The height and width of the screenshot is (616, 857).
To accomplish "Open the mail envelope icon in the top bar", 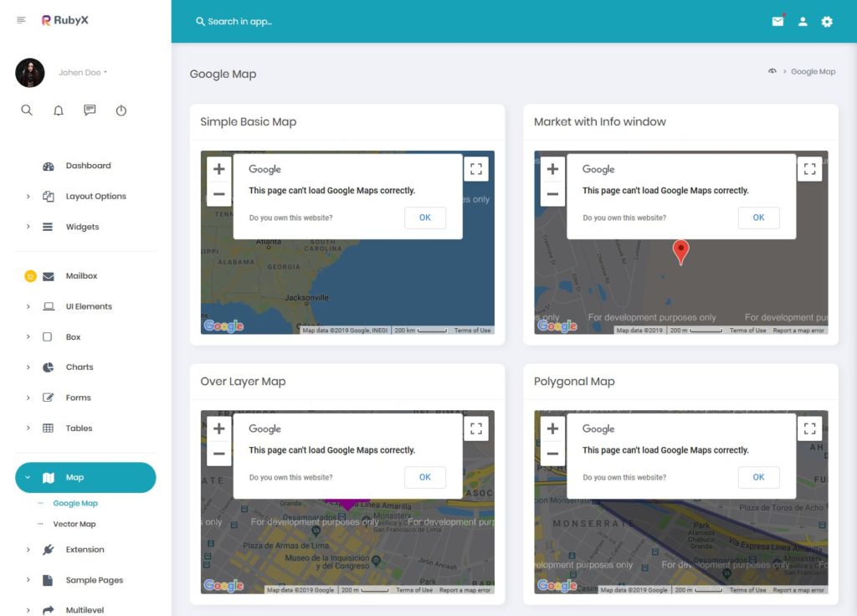I will (x=777, y=21).
